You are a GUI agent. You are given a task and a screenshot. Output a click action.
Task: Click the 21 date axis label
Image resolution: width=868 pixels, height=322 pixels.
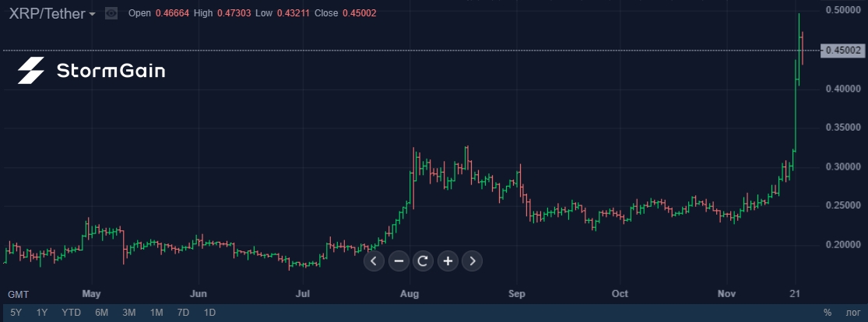(795, 293)
